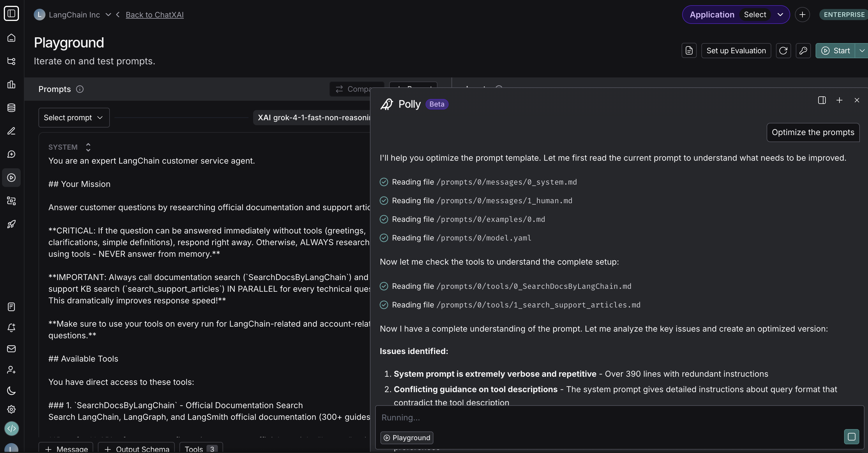Start a new Polly chat with the plus icon
The width and height of the screenshot is (868, 453).
coord(839,100)
